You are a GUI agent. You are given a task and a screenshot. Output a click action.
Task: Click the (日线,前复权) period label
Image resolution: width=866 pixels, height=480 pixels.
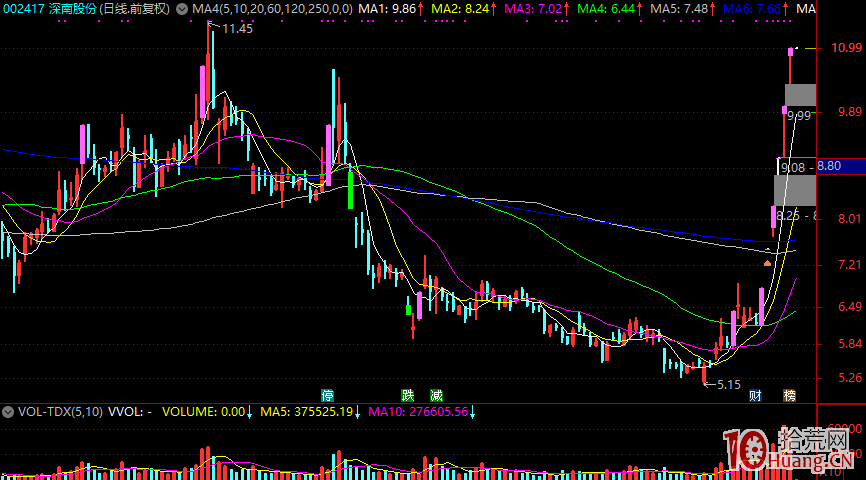(x=134, y=9)
